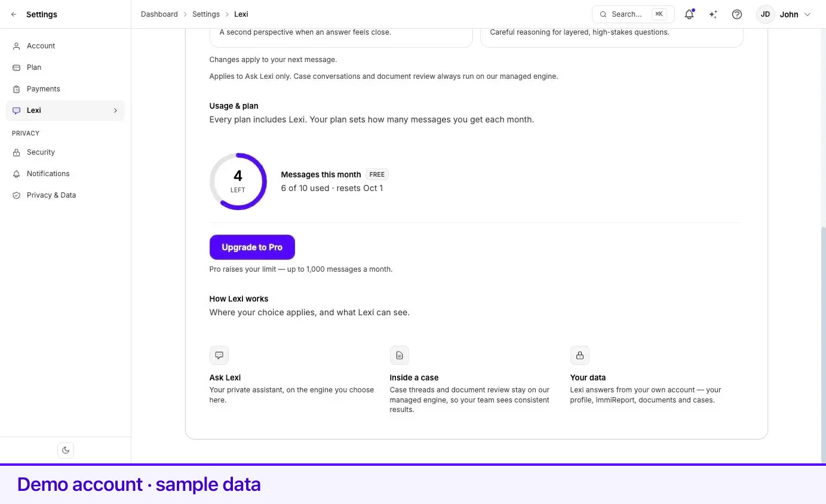Click the FREE plan badge
Screen dimensions: 826x504
click(x=377, y=174)
